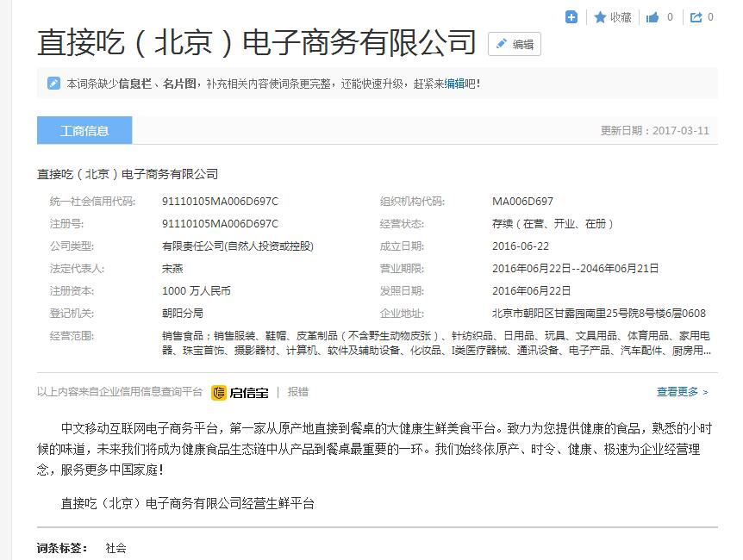Toggle favorite by clicking 收藏
This screenshot has height=560, width=743.
pos(621,17)
